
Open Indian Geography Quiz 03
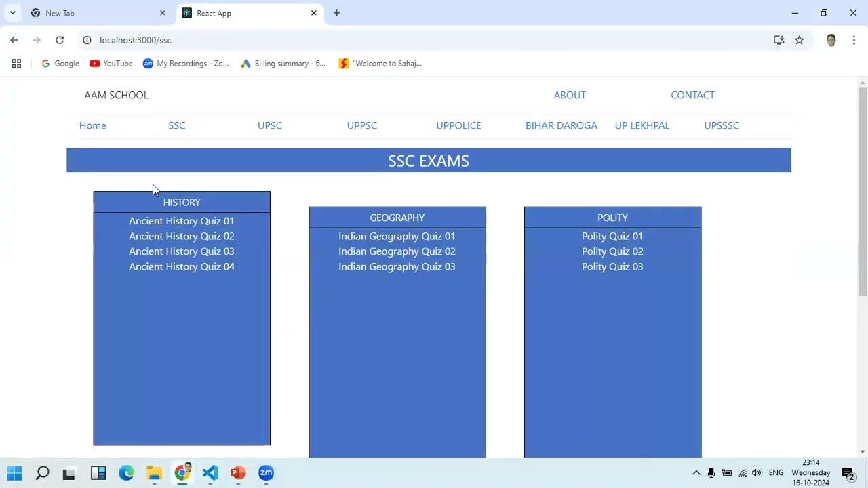point(397,266)
